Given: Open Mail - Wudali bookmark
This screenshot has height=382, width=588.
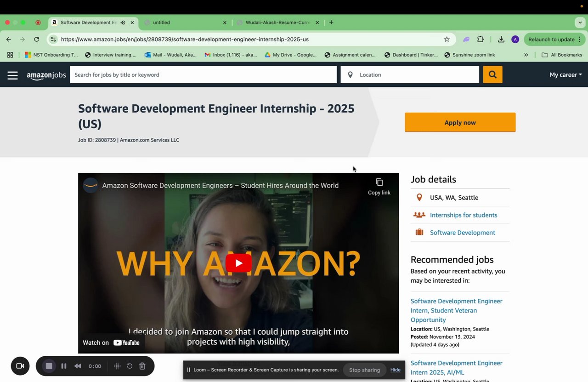Looking at the screenshot, I should [x=170, y=55].
